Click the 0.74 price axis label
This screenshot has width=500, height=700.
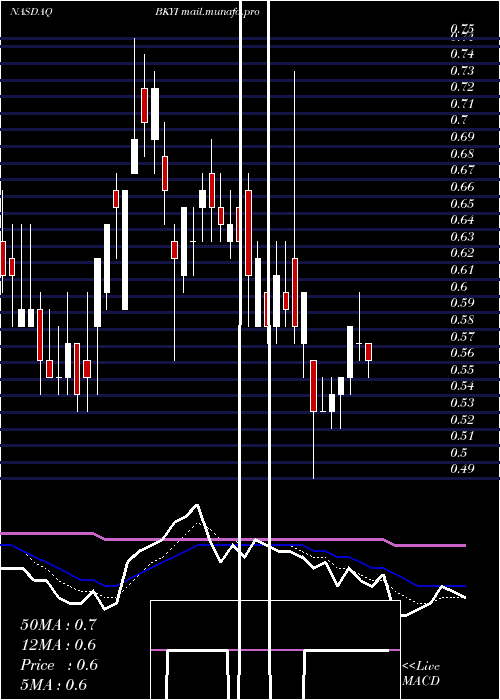point(462,54)
